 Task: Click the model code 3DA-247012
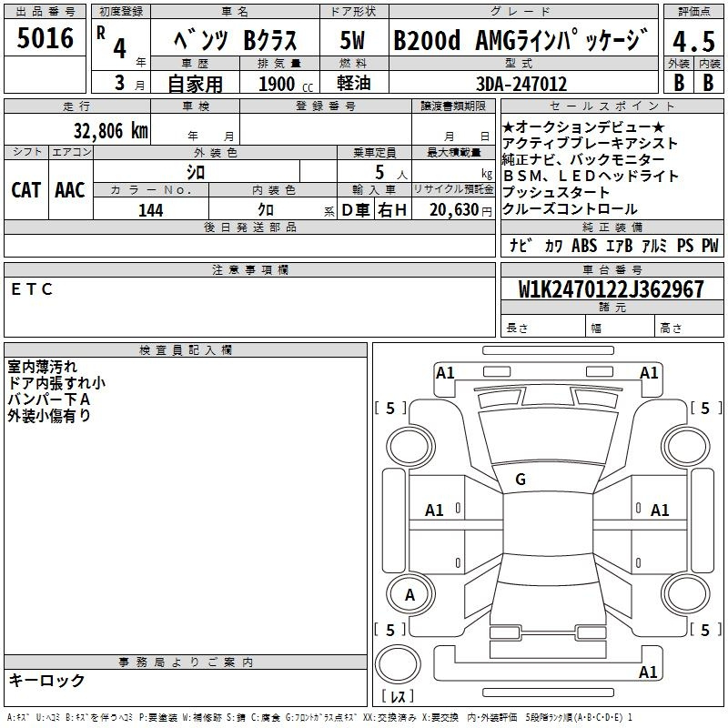point(521,84)
